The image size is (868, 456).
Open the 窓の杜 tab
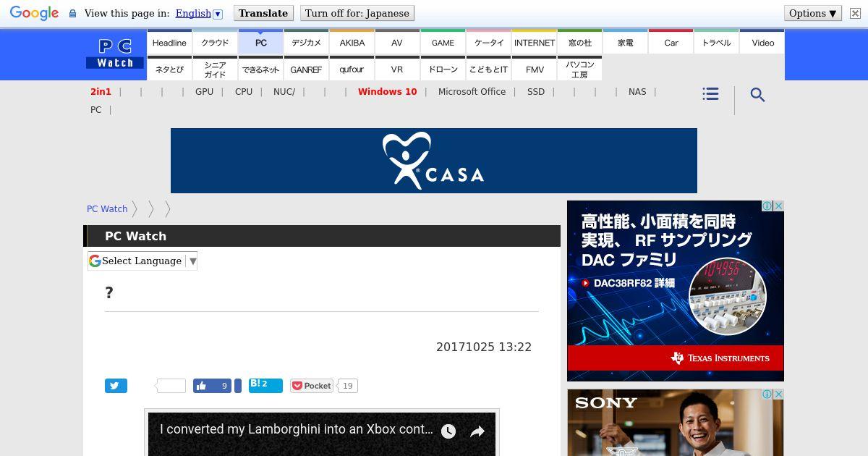[579, 43]
